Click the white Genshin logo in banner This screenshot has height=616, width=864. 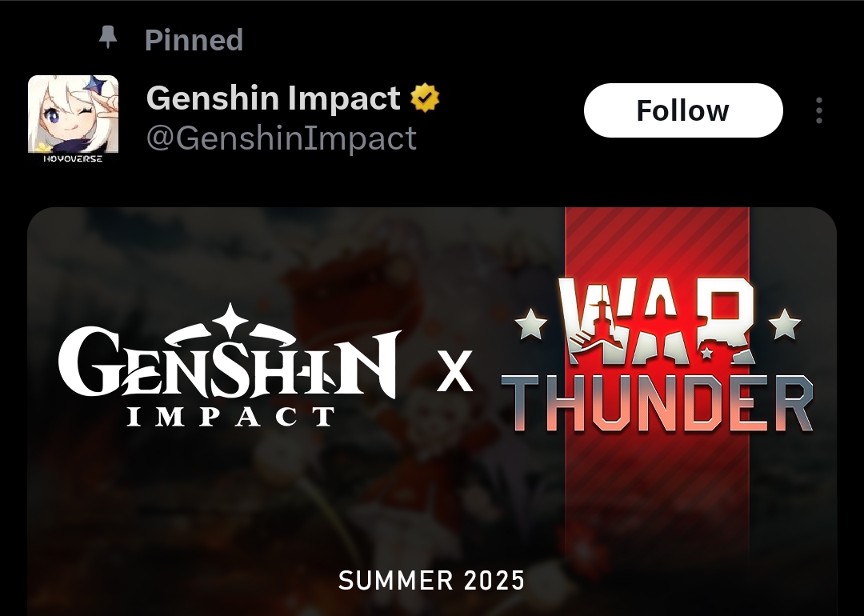click(230, 366)
